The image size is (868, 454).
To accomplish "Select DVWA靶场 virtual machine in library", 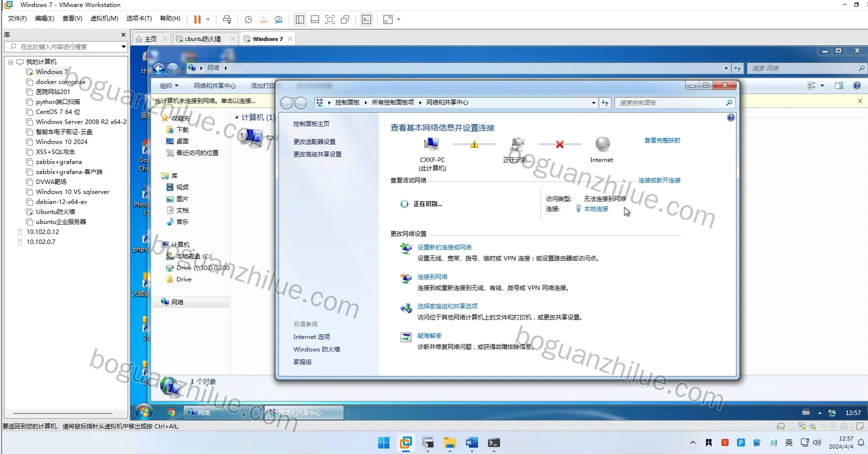I will (x=51, y=182).
